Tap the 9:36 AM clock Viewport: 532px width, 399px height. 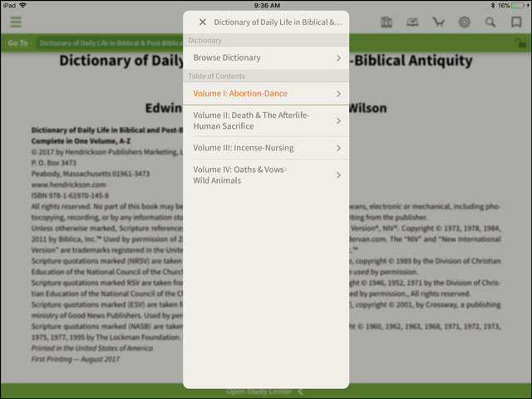[x=267, y=6]
